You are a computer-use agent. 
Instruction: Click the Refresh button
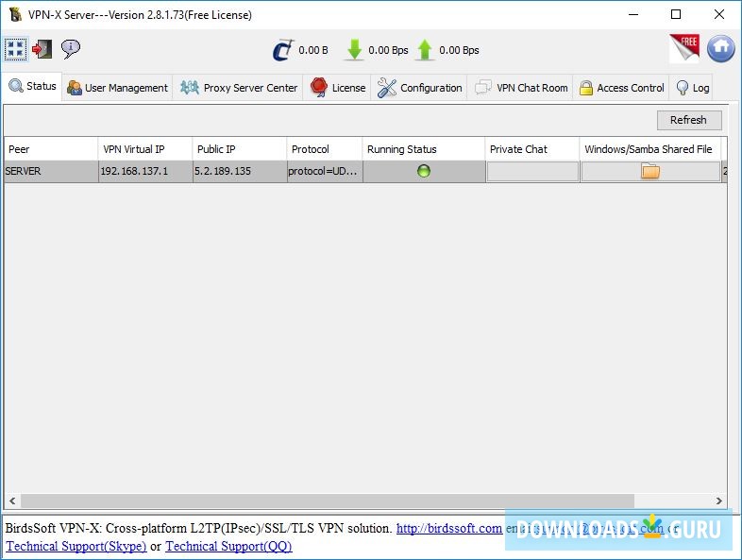(689, 120)
